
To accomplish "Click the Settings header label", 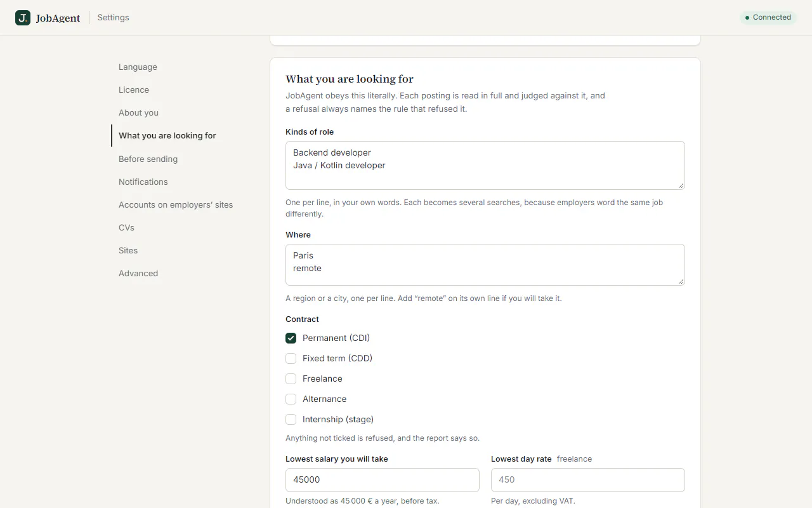I will click(x=113, y=17).
